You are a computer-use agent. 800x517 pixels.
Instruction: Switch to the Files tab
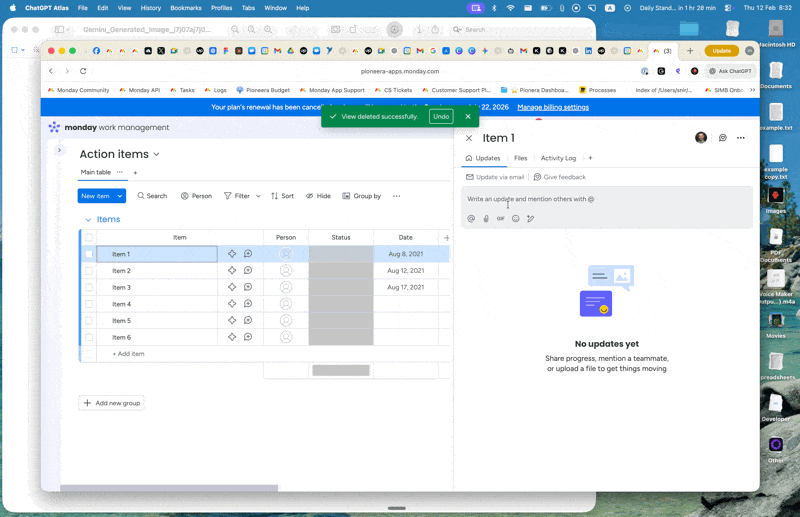[520, 158]
